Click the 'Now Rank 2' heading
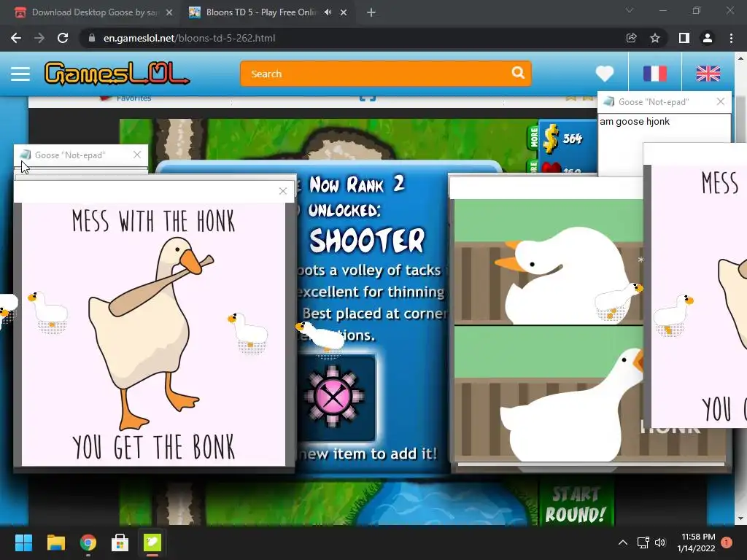747x560 pixels. tap(357, 184)
